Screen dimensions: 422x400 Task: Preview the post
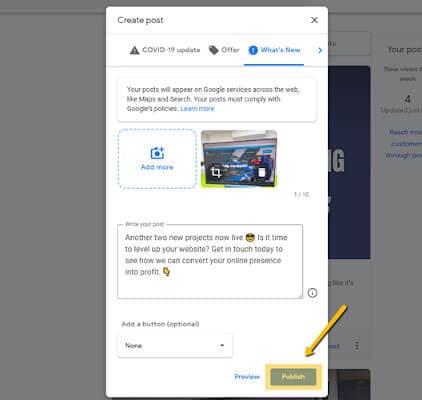247,377
